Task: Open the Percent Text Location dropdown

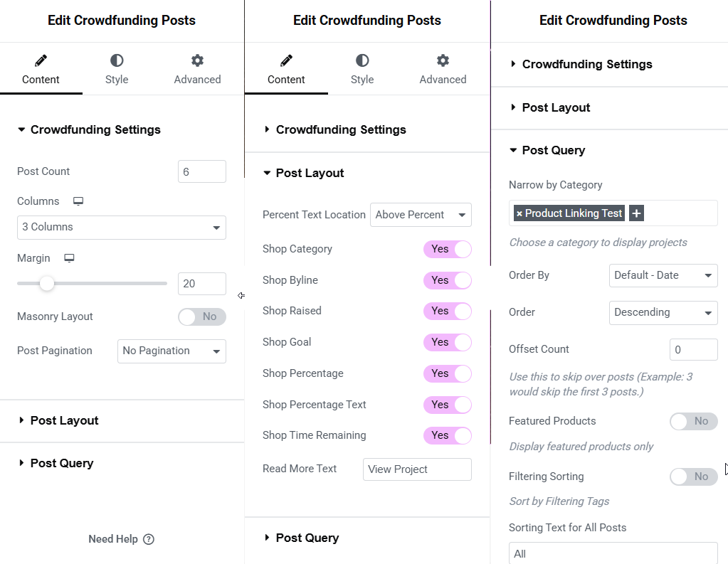Action: [421, 215]
